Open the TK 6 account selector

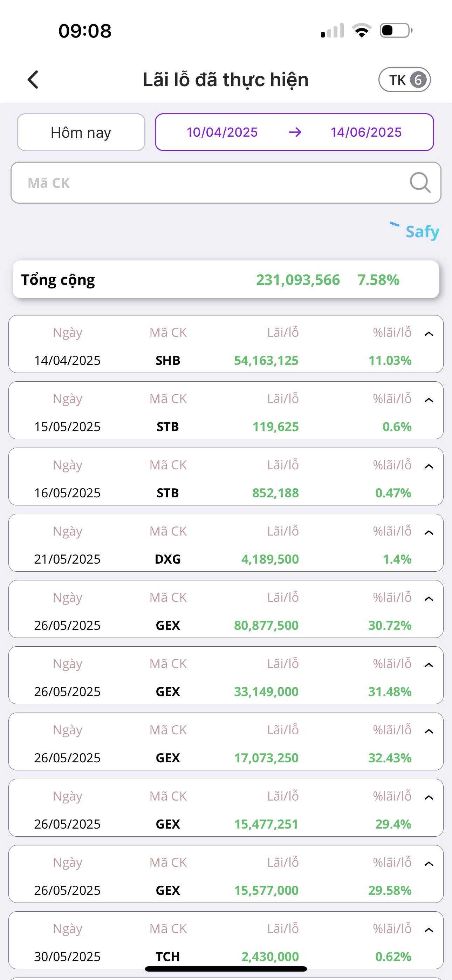[x=404, y=80]
